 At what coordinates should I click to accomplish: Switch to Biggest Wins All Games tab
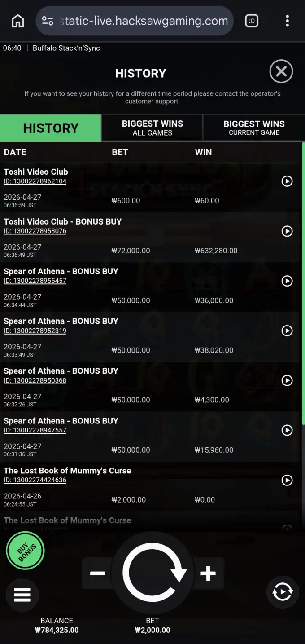(152, 128)
